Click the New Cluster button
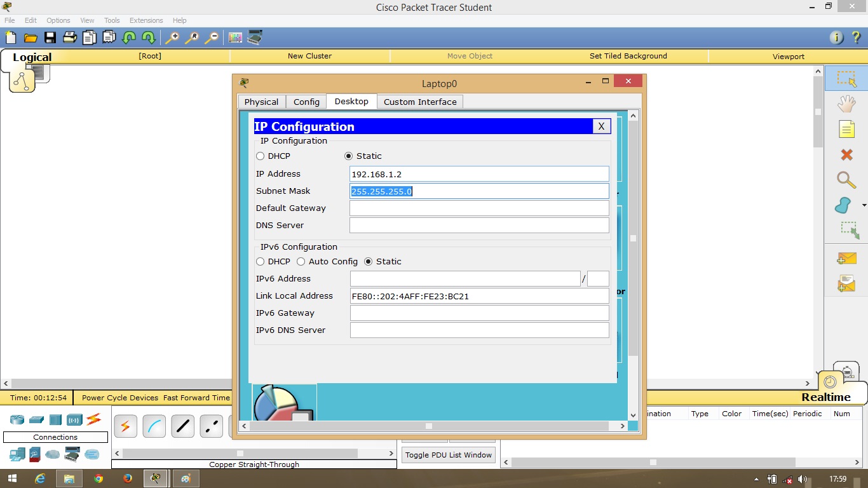This screenshot has height=488, width=868. tap(309, 56)
